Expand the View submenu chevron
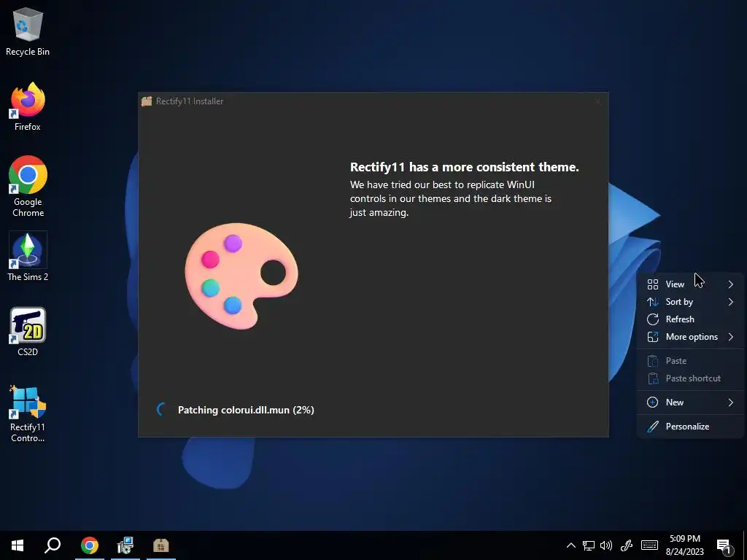The image size is (747, 560). (730, 284)
